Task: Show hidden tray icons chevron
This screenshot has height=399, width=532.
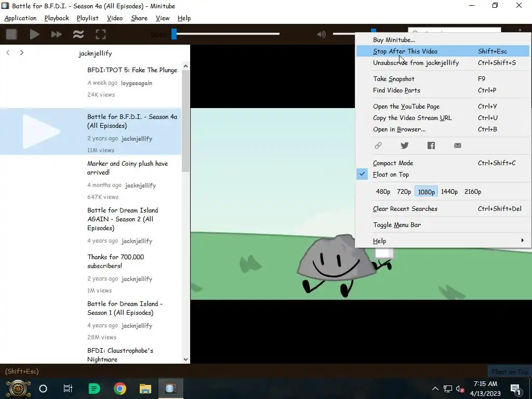Action: (x=435, y=389)
